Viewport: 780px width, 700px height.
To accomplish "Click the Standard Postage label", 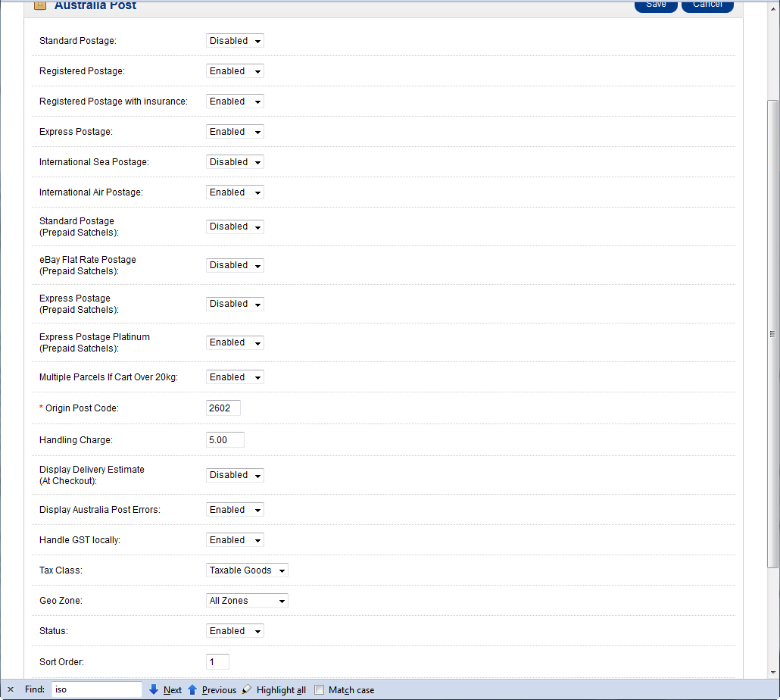I will [x=78, y=41].
